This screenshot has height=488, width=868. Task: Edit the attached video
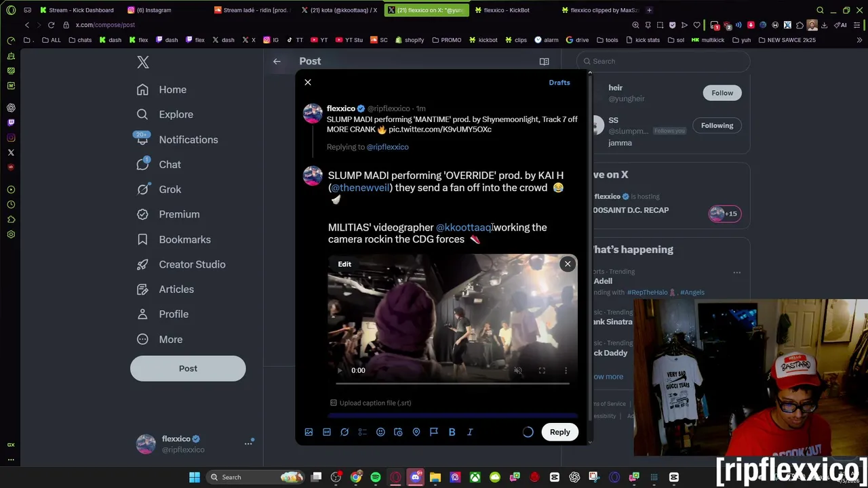click(x=344, y=264)
